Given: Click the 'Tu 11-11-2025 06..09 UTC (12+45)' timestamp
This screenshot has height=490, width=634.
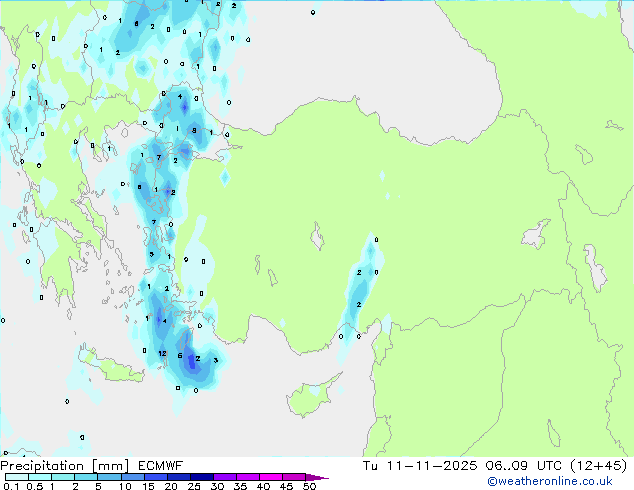Looking at the screenshot, I should point(495,466).
